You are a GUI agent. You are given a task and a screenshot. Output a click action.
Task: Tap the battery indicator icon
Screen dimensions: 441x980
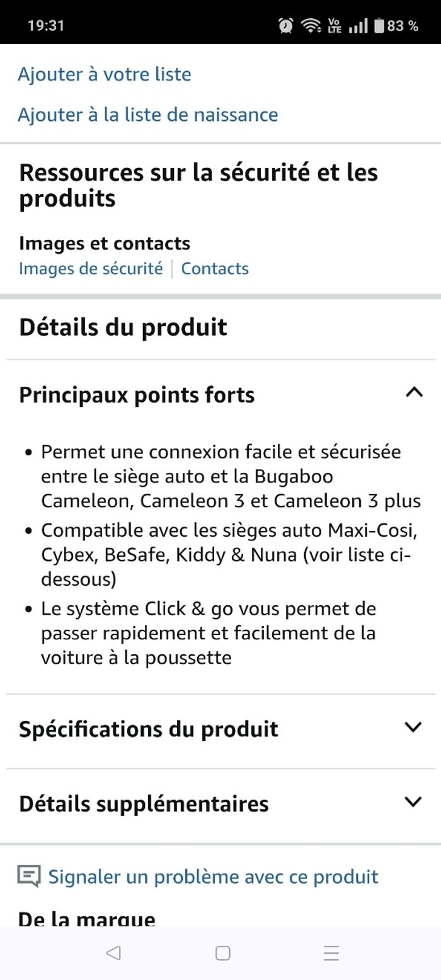tap(379, 26)
